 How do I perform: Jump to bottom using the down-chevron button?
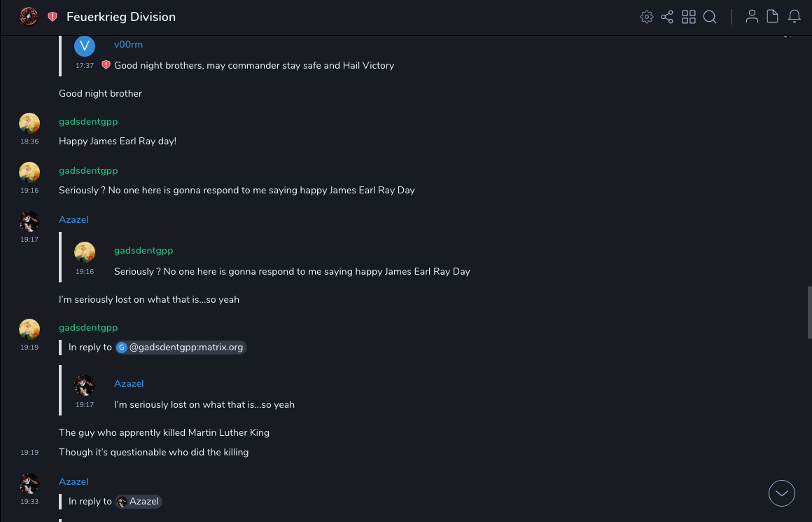coord(782,493)
